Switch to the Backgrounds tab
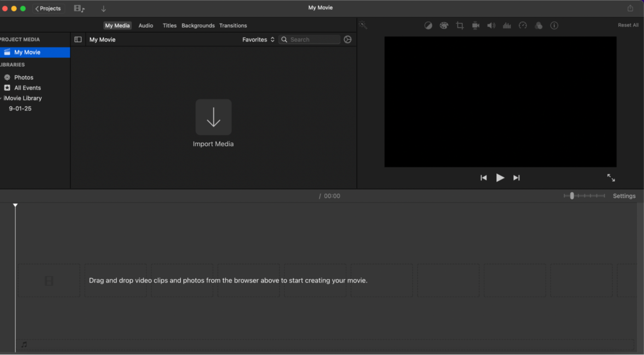This screenshot has width=644, height=355. (198, 25)
